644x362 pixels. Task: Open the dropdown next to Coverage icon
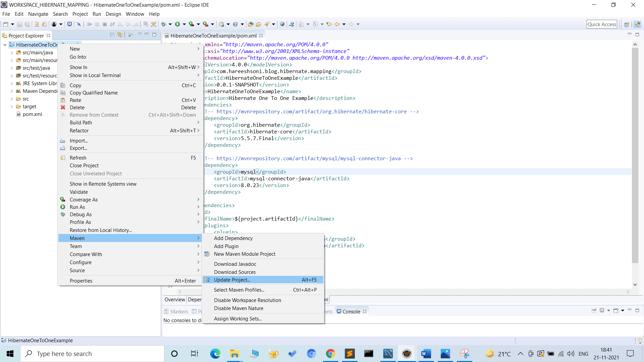click(x=198, y=24)
